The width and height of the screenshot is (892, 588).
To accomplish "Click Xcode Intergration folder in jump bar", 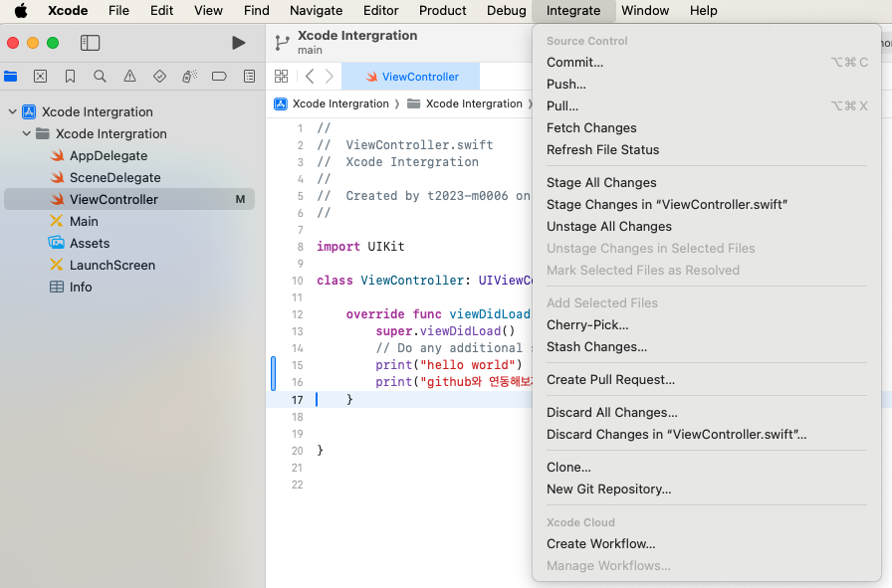I will click(465, 103).
